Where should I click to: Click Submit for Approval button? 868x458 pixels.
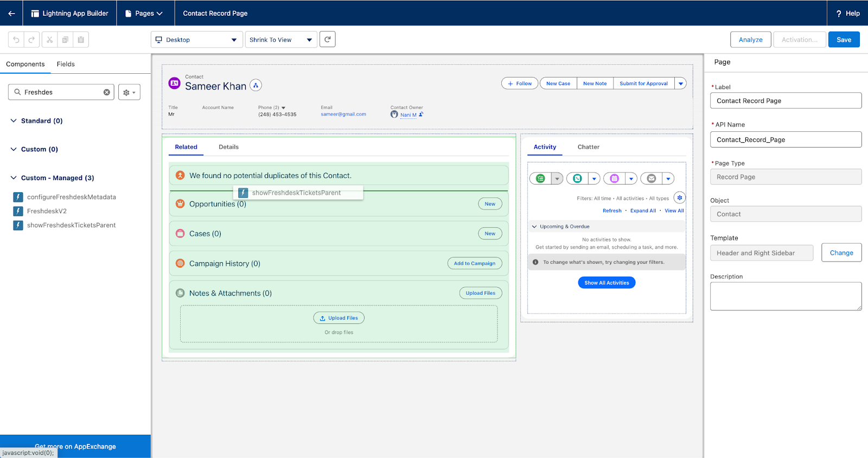pyautogui.click(x=644, y=84)
